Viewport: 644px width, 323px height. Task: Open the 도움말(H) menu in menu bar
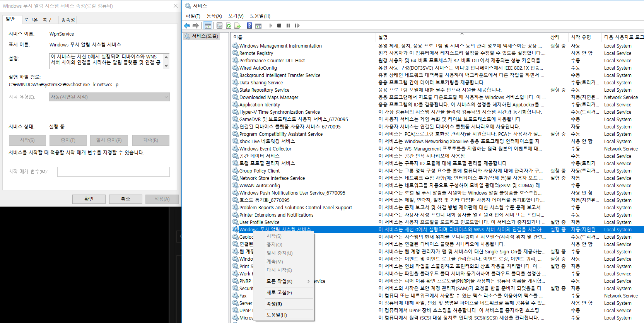260,16
